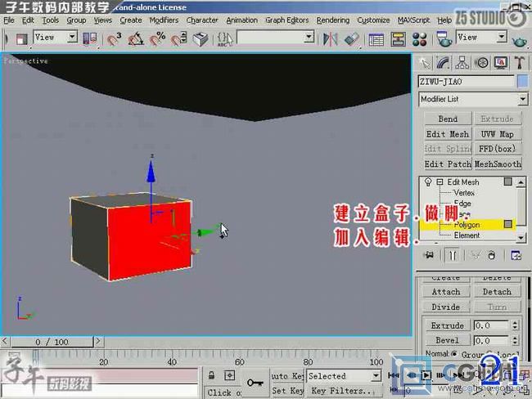Viewport: 532px width, 399px height.
Task: Open the File menu
Action: point(9,20)
